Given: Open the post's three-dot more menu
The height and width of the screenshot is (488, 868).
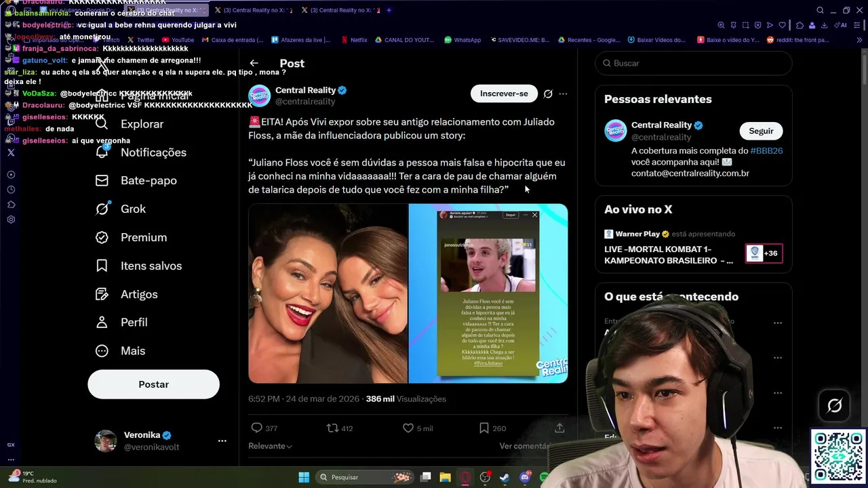Looking at the screenshot, I should 563,94.
